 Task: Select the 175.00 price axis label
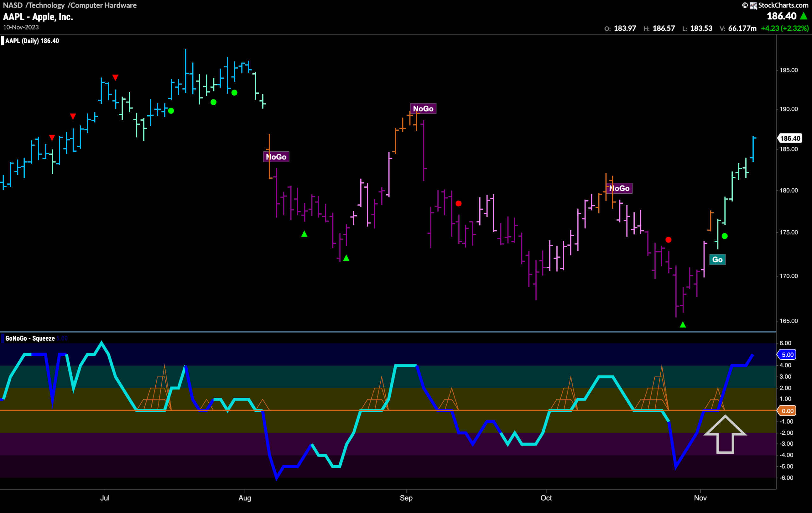pyautogui.click(x=789, y=232)
